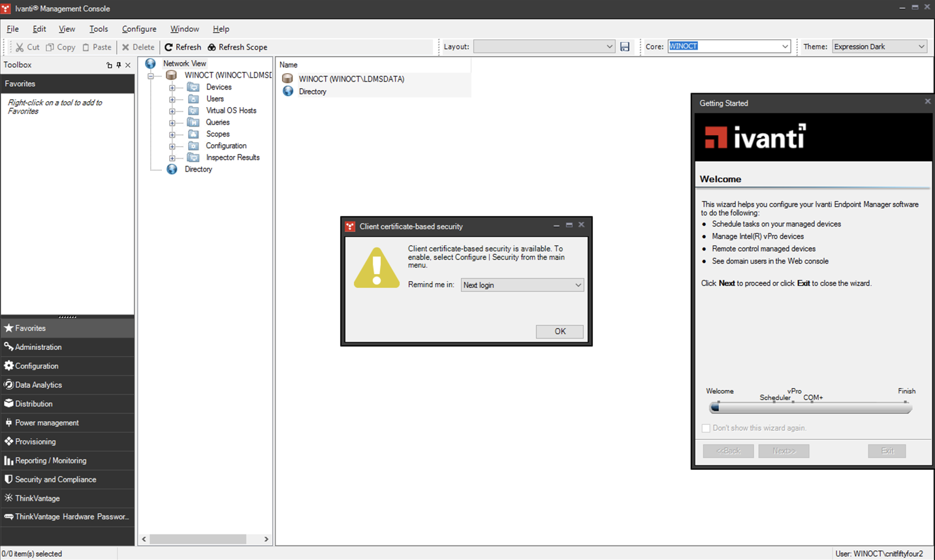Open Administration section in Toolbox

click(67, 347)
